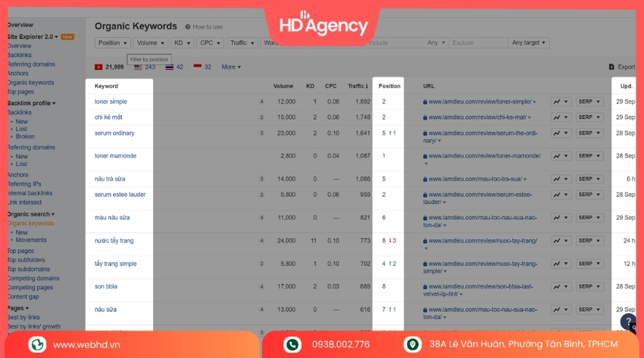Open Link intersect in sidebar
Screen dimensions: 644x358
pyautogui.click(x=24, y=202)
